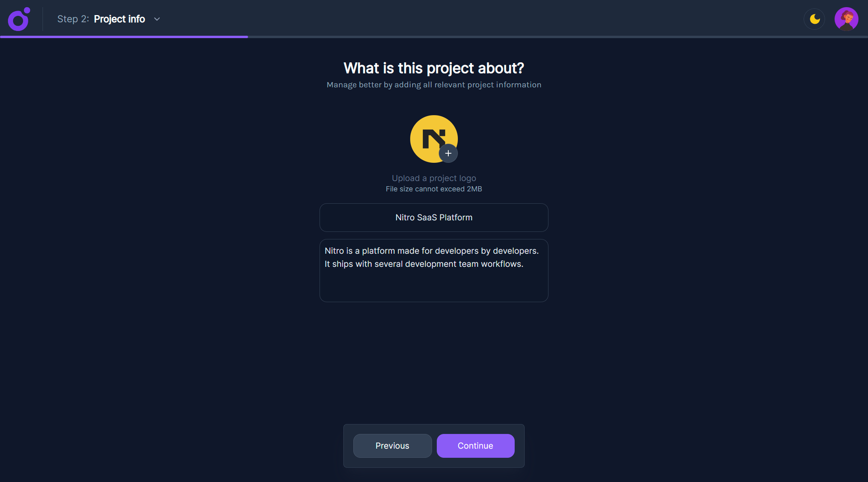Click the plus icon on project logo
The height and width of the screenshot is (482, 868).
[x=448, y=153]
